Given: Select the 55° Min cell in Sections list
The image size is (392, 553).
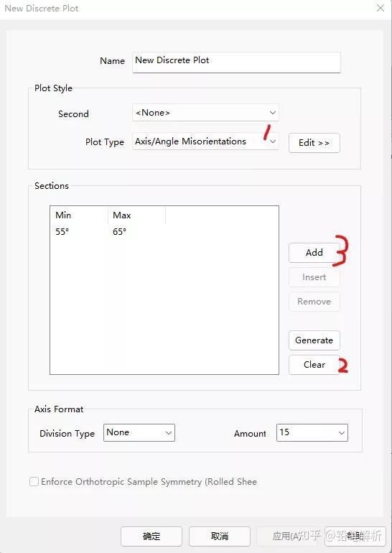Looking at the screenshot, I should coord(62,232).
